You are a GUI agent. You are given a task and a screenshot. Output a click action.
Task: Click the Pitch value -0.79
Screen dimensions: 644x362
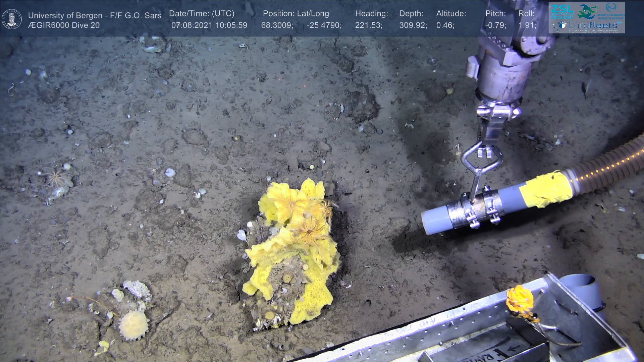coord(495,25)
